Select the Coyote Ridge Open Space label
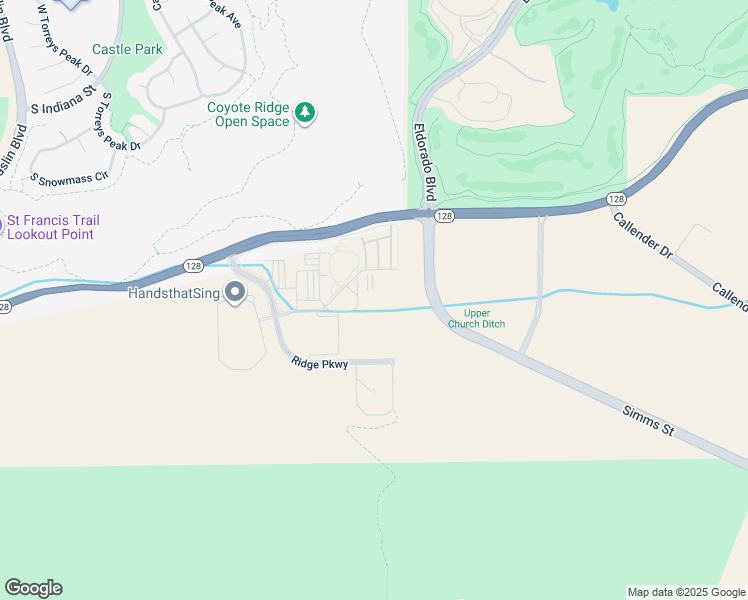 (x=249, y=114)
